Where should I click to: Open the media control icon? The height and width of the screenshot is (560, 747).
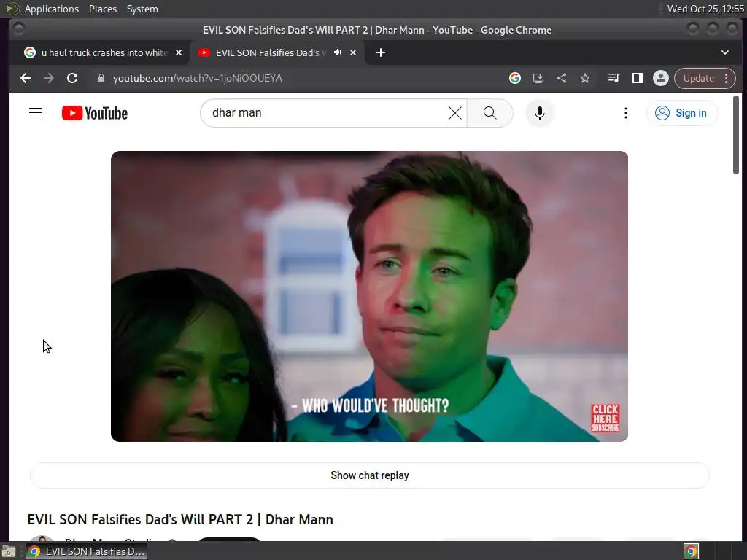614,78
